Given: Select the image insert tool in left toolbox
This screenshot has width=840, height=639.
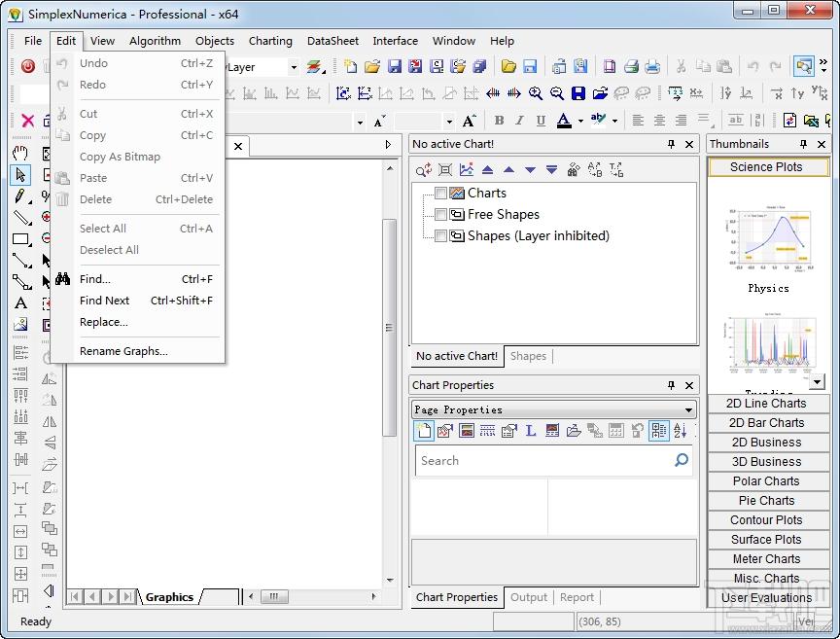Looking at the screenshot, I should 20,325.
